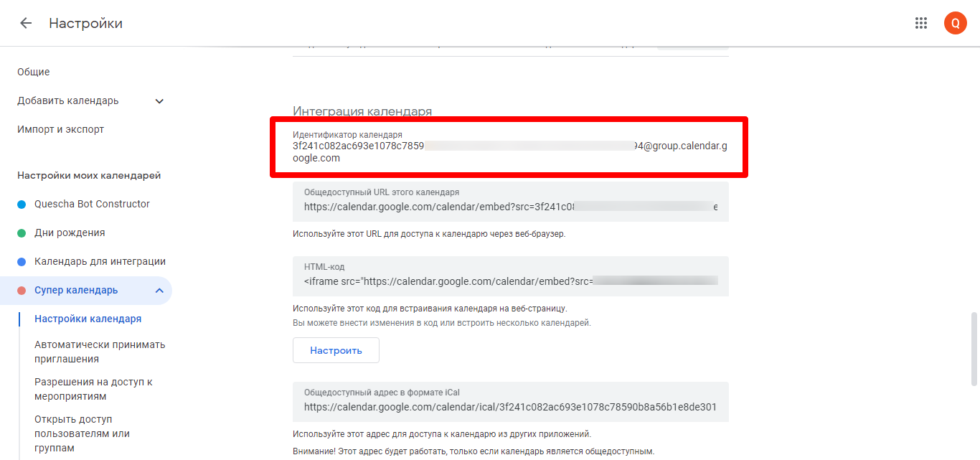Image resolution: width=980 pixels, height=460 pixels.
Task: Click the blue dot for Календарь для интеграции
Action: (22, 262)
